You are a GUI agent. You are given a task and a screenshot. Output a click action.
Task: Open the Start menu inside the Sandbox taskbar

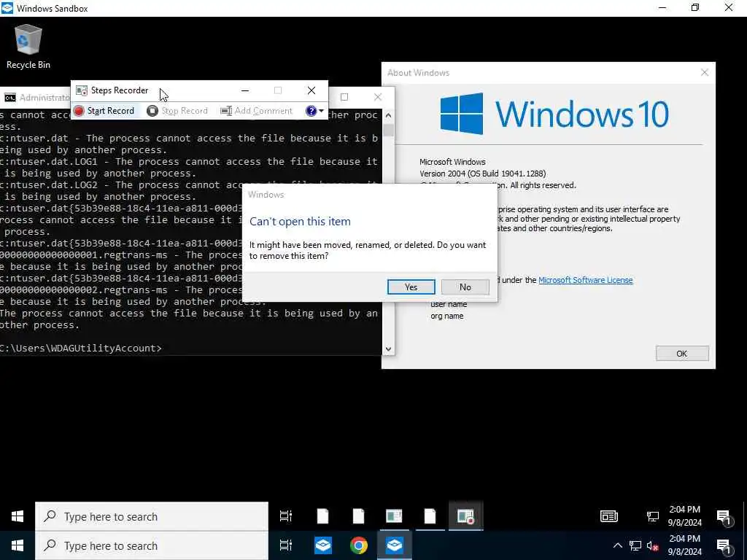click(18, 516)
